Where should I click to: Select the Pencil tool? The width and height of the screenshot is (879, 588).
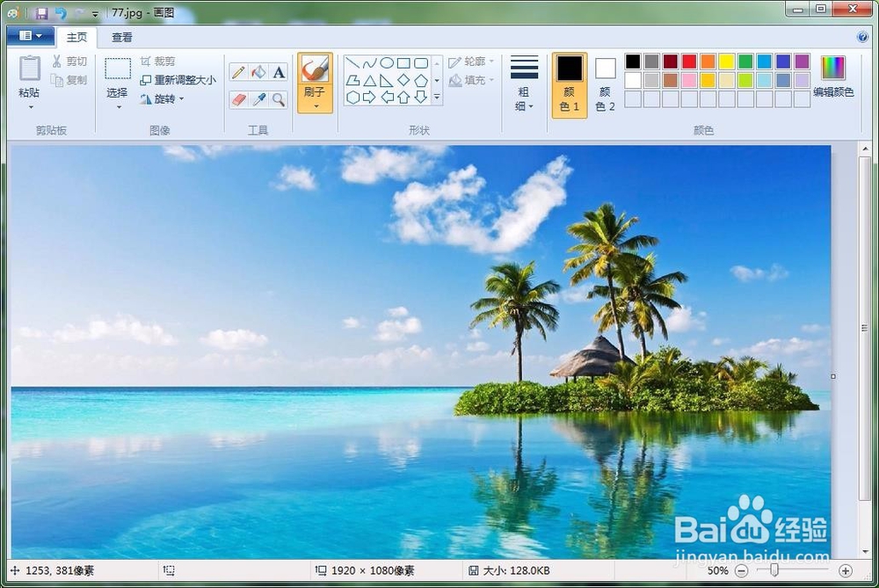(238, 72)
